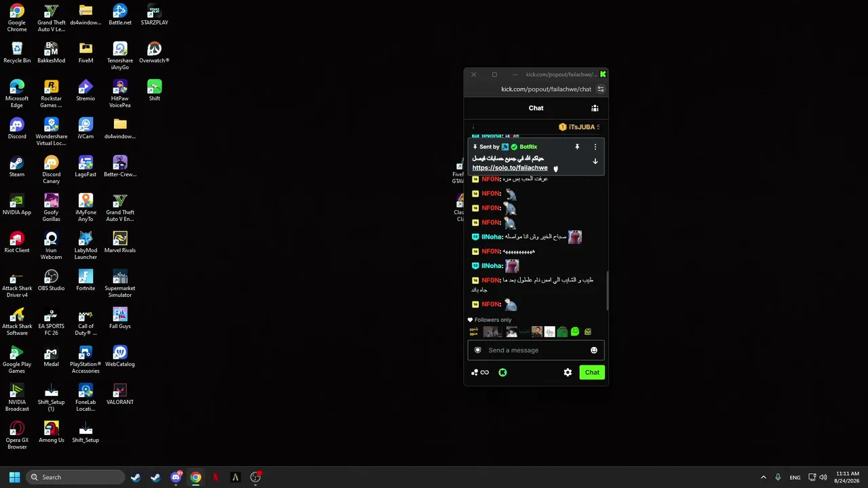Show hidden system tray icons
The width and height of the screenshot is (868, 488).
pos(763,477)
